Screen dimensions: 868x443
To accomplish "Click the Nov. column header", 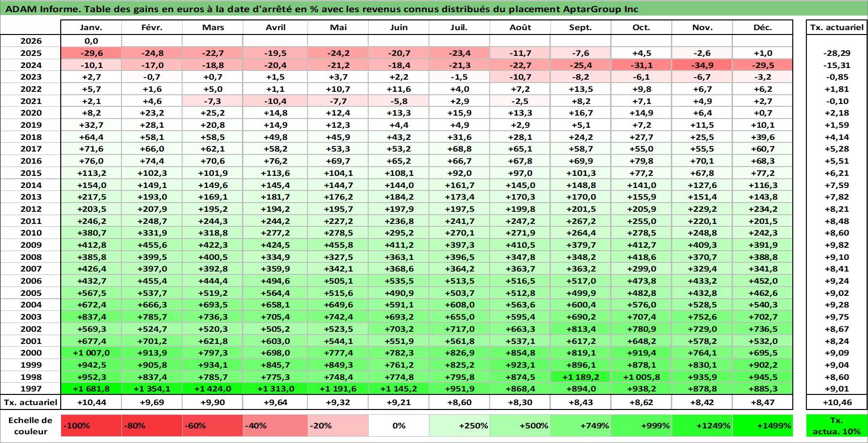I will 702,27.
